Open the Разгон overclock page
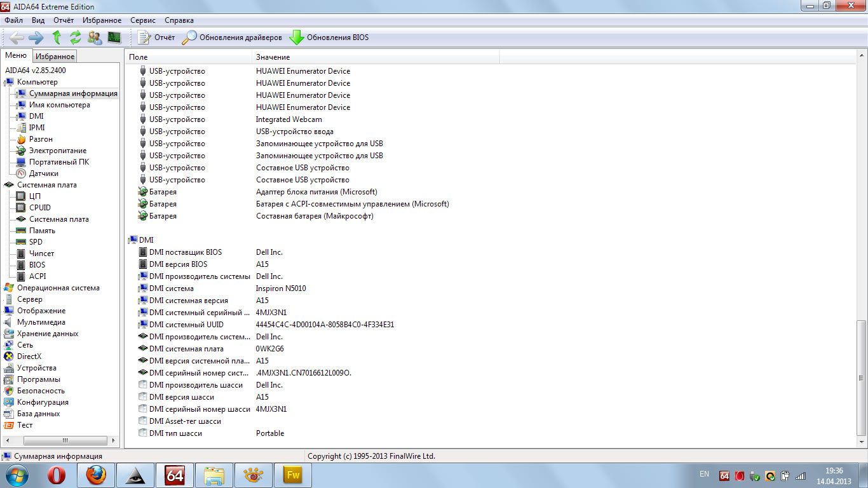 point(41,139)
